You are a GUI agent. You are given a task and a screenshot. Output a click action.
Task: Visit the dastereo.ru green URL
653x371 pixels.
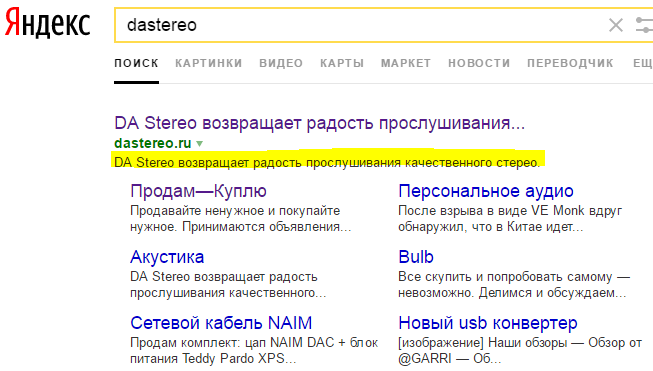(152, 143)
